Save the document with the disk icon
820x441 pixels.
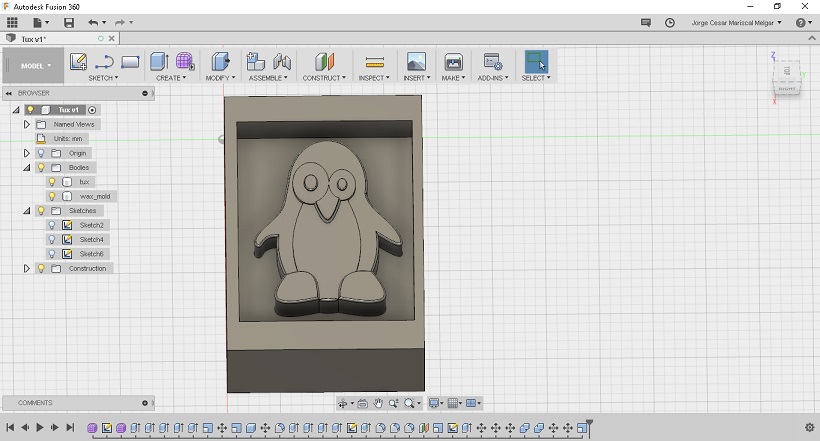pyautogui.click(x=69, y=22)
